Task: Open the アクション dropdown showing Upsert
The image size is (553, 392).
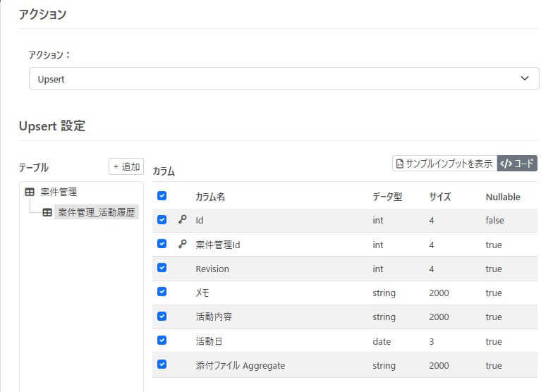Action: click(284, 79)
